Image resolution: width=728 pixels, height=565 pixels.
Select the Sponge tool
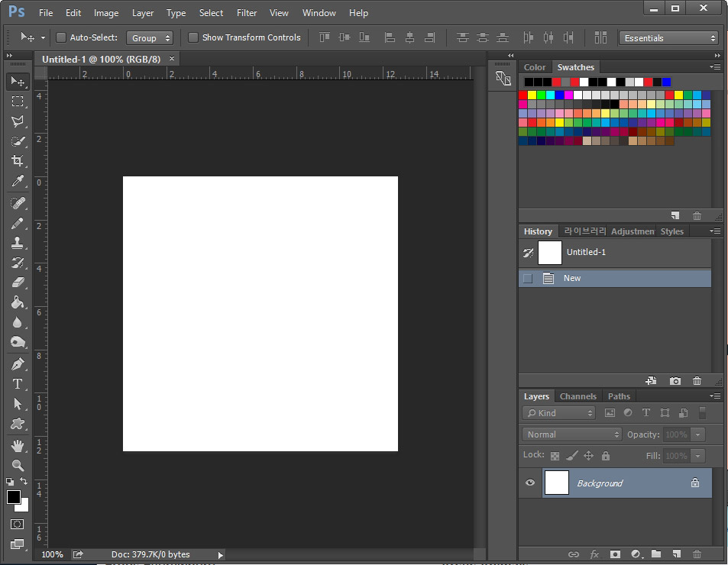[18, 342]
